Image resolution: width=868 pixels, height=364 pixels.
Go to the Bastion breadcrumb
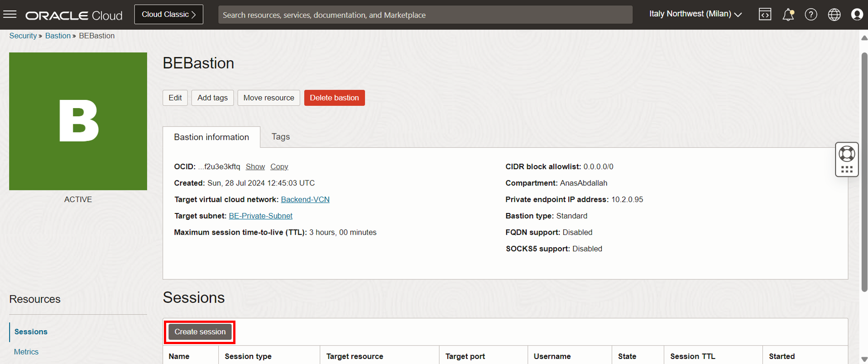pos(58,36)
